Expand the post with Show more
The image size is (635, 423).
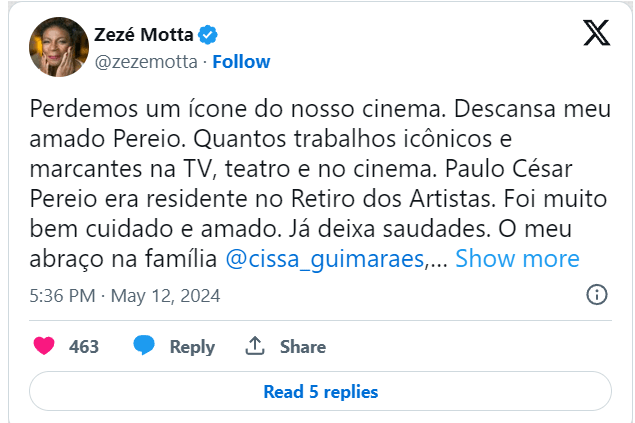click(x=517, y=259)
